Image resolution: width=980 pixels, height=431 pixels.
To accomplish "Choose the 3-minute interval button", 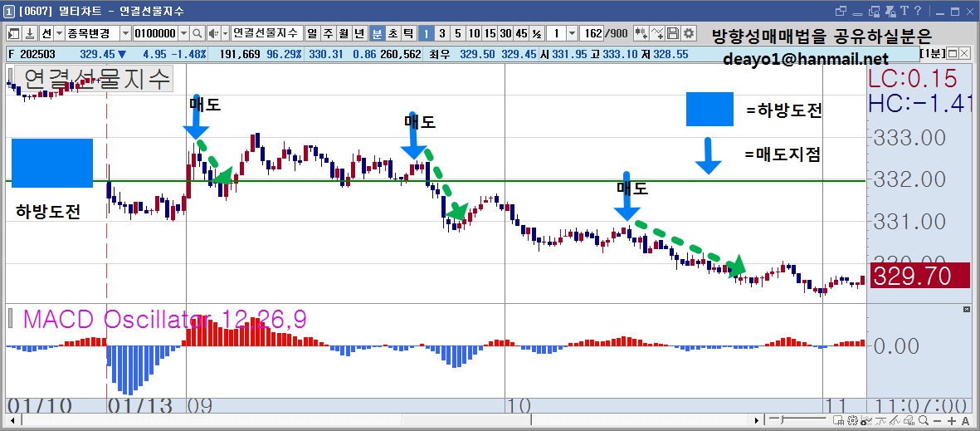I will pos(442,33).
